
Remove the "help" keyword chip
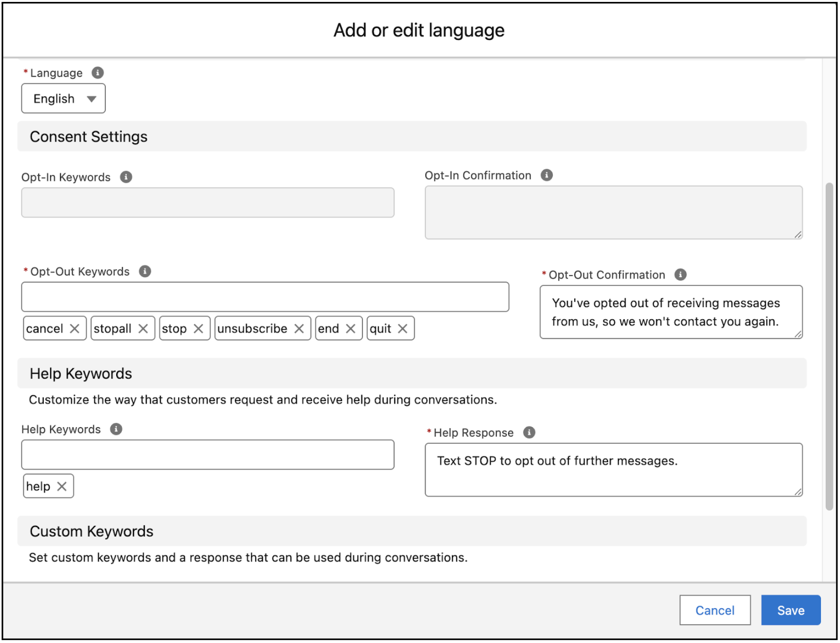(x=61, y=486)
